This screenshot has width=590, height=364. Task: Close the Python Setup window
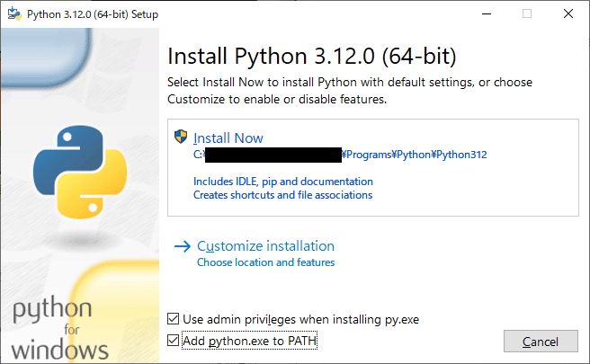568,13
